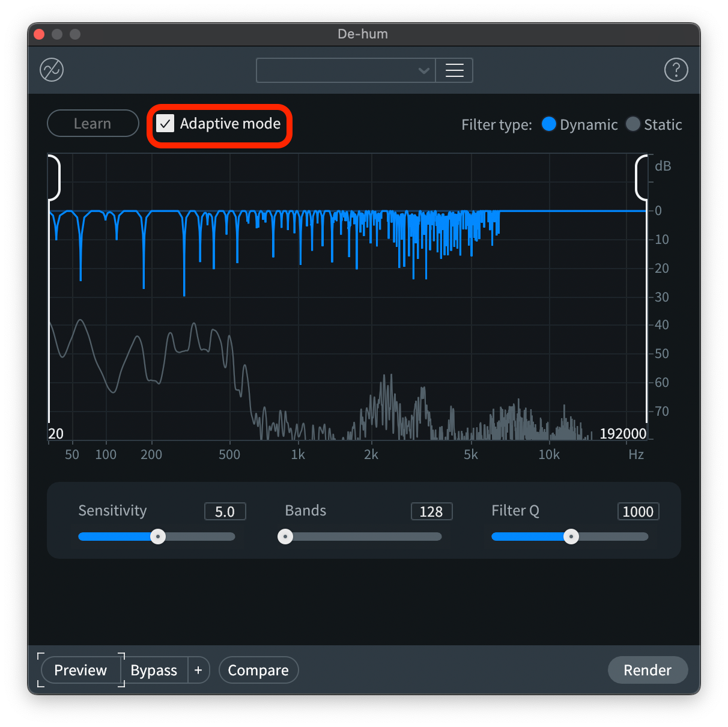Click the Sensitivity slider handle
This screenshot has height=727, width=728.
pyautogui.click(x=158, y=537)
